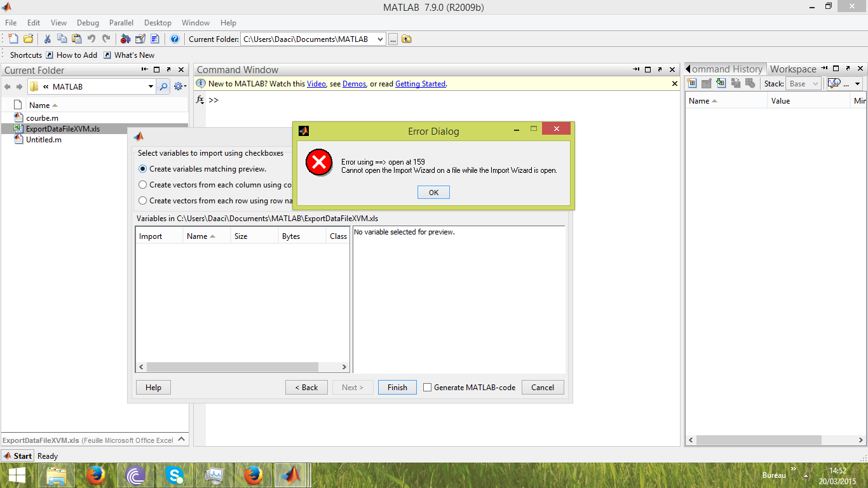Click OK in the Error Dialog

pyautogui.click(x=433, y=193)
